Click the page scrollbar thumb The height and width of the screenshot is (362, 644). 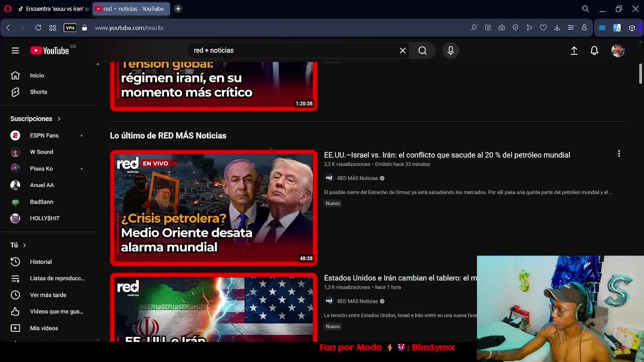640,73
